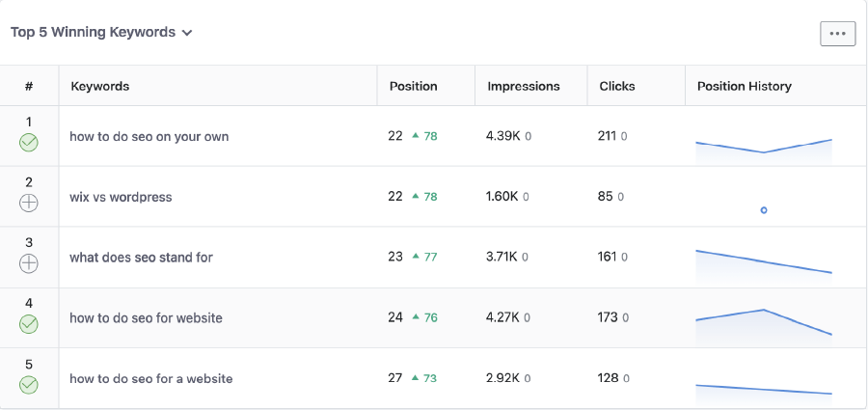The image size is (868, 410).
Task: Open keyword 'how to do seo on your own'
Action: (149, 136)
